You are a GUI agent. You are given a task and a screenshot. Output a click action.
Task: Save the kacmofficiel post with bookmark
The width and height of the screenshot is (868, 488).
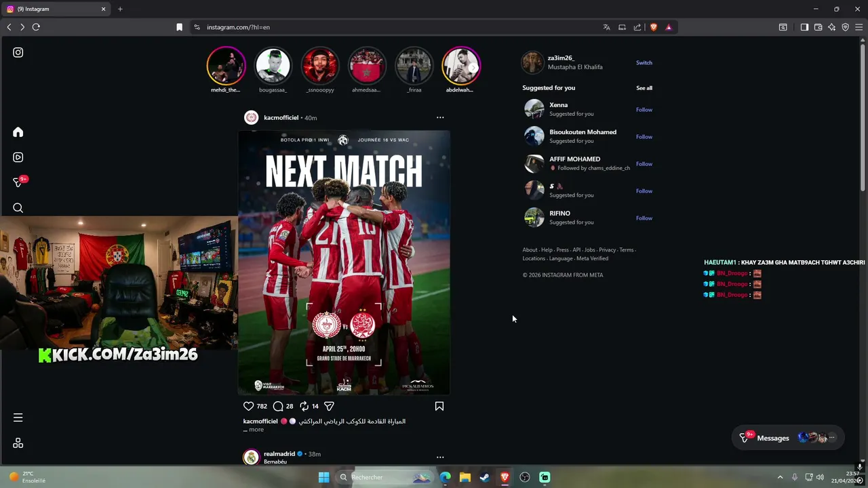(439, 406)
